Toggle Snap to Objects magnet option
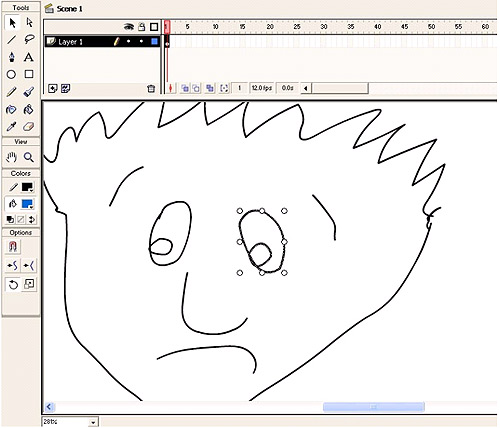Viewport: 500px width, 428px height. tap(13, 247)
